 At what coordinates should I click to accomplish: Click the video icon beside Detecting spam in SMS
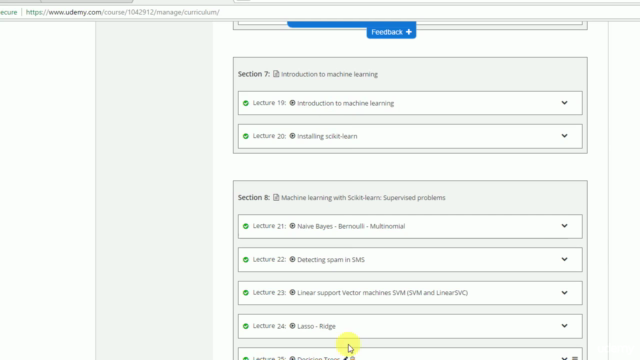point(292,259)
